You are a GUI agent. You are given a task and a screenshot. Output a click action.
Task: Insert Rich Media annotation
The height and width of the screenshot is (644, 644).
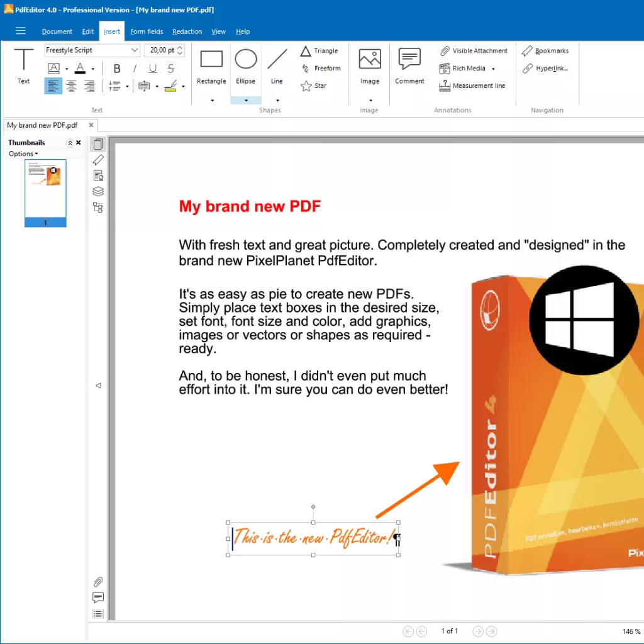tap(462, 68)
